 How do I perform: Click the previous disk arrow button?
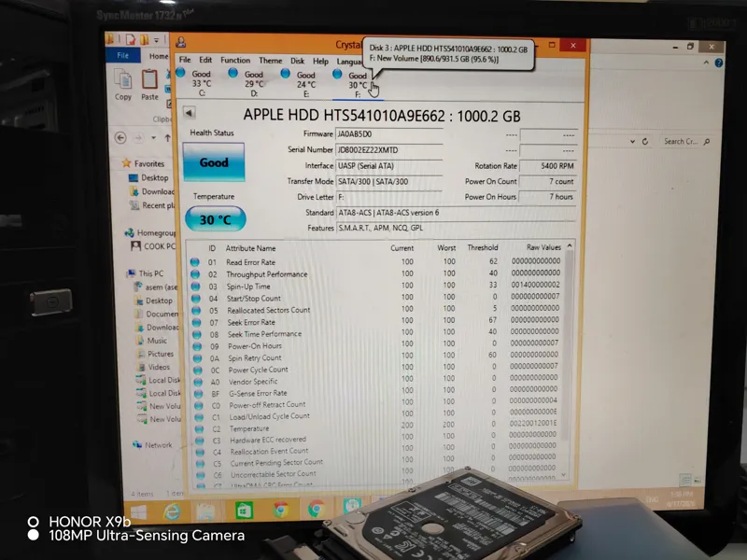tap(190, 113)
